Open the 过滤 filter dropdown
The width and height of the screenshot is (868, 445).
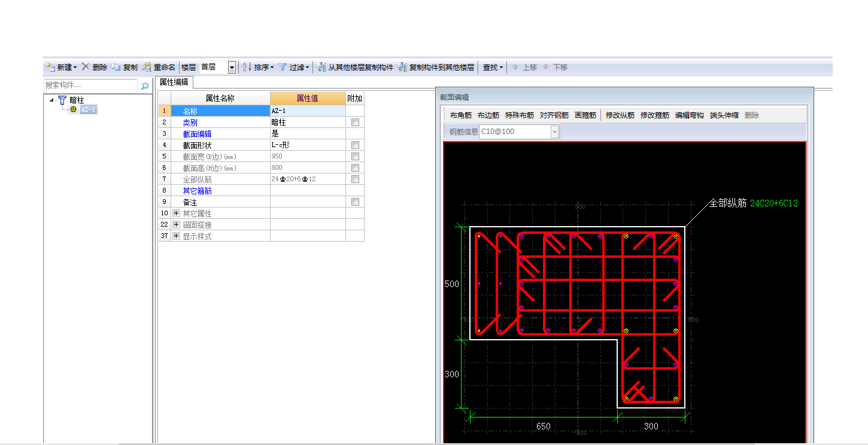(x=294, y=68)
